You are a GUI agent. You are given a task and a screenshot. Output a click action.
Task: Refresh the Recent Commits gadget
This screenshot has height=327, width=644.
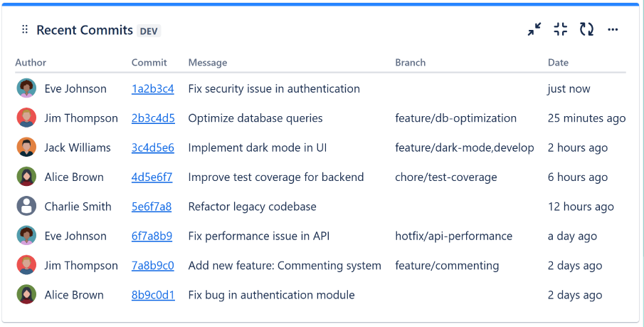point(586,29)
